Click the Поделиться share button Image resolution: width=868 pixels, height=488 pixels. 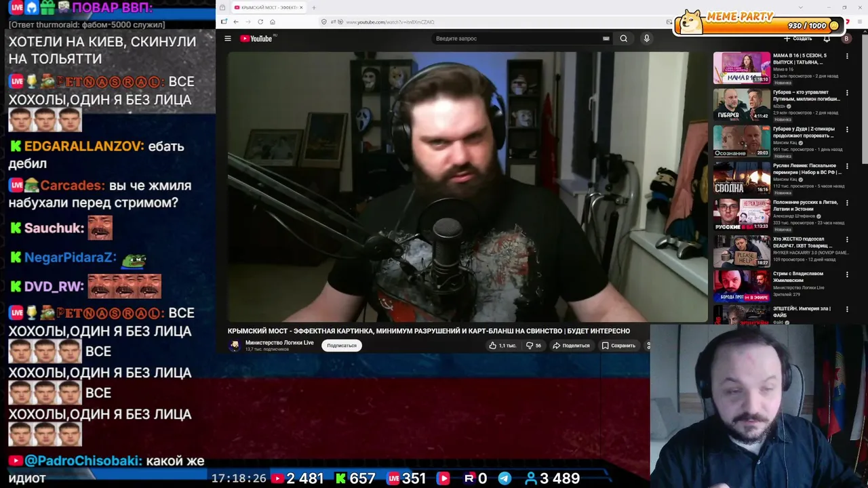click(571, 346)
